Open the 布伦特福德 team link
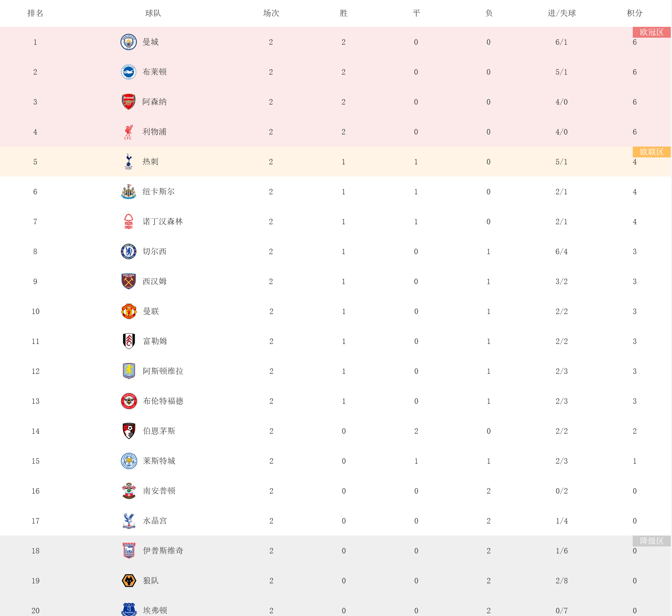The width and height of the screenshot is (672, 616). coord(163,401)
